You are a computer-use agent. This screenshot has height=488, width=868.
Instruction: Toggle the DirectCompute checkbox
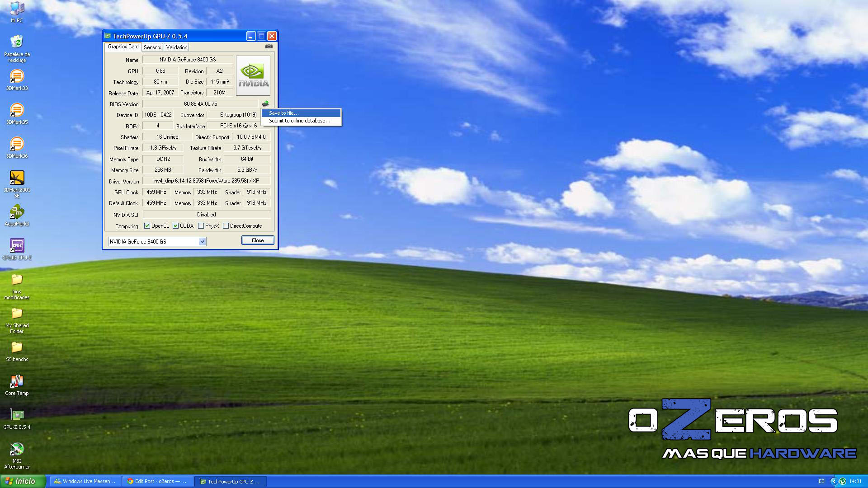[x=226, y=226]
